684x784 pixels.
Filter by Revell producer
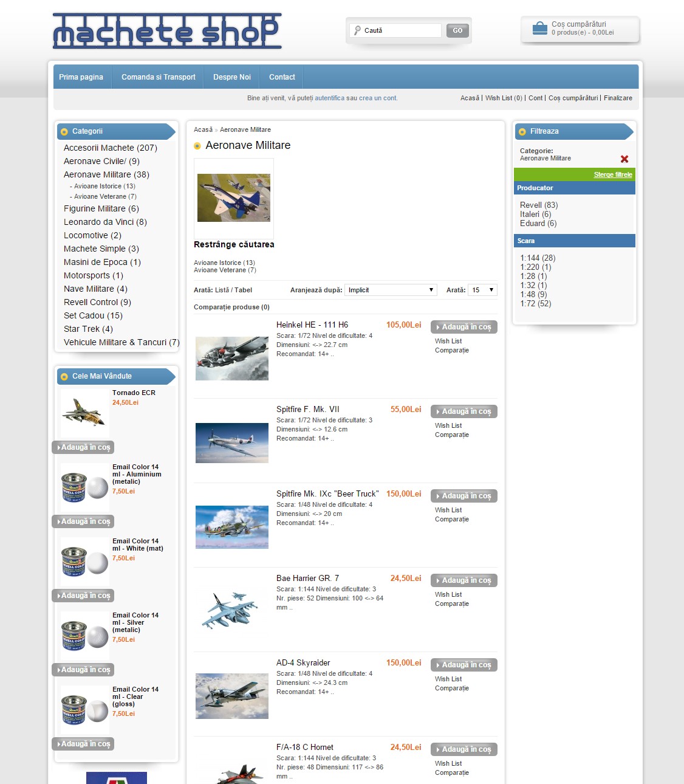[x=538, y=205]
